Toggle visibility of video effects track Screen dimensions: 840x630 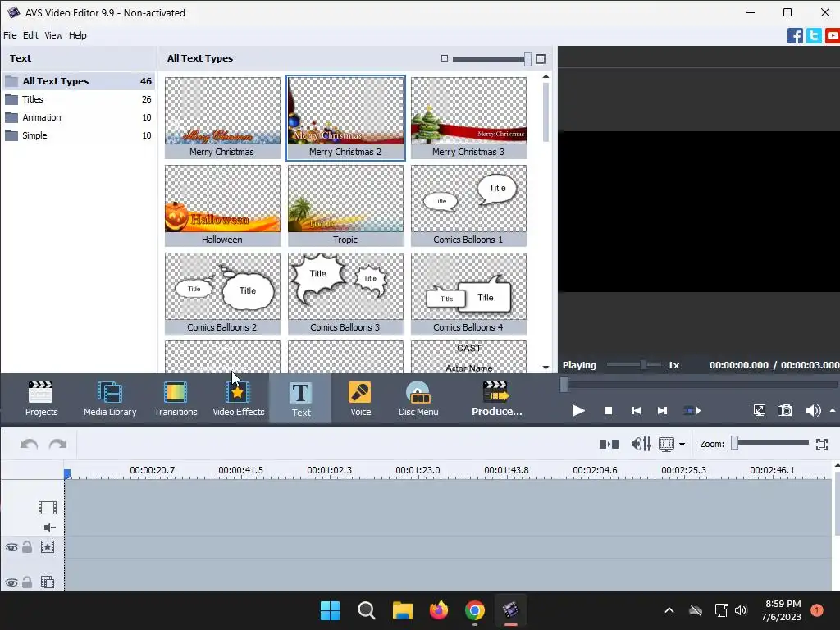(11, 547)
